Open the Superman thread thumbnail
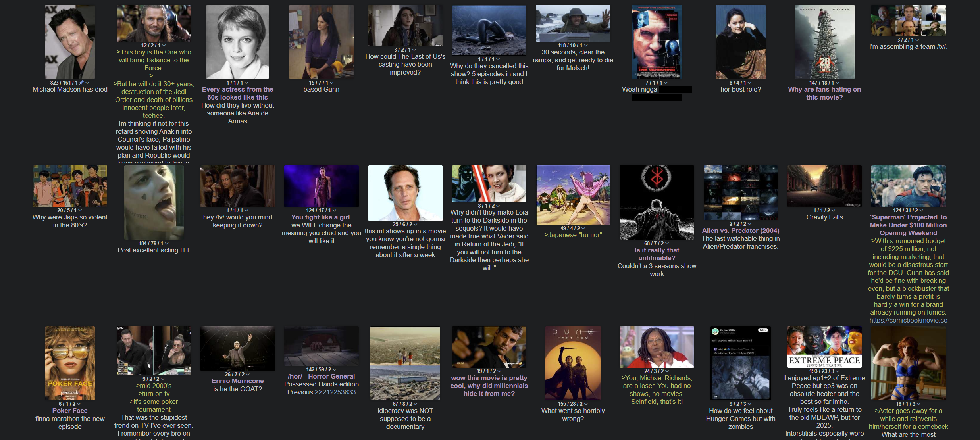This screenshot has width=980, height=440. (x=908, y=186)
